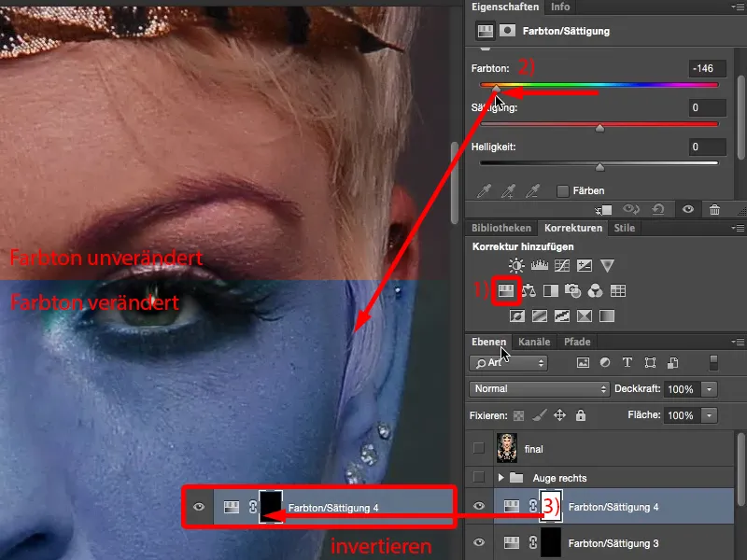Select the eyedropper tool in Eigenschaften
The image size is (747, 560).
(x=484, y=190)
